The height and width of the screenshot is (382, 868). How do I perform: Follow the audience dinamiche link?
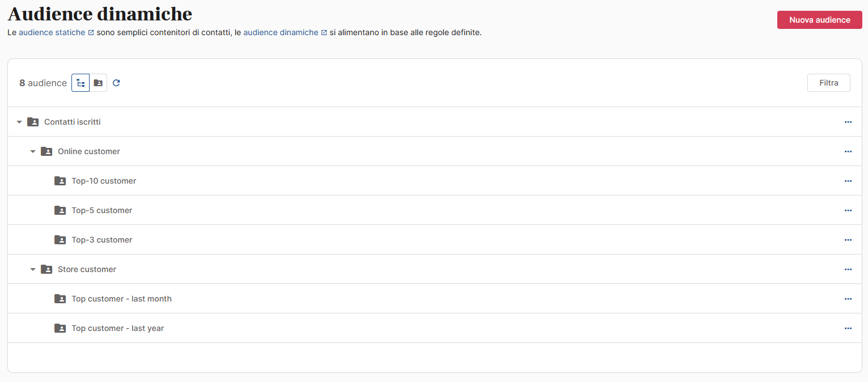click(x=281, y=33)
